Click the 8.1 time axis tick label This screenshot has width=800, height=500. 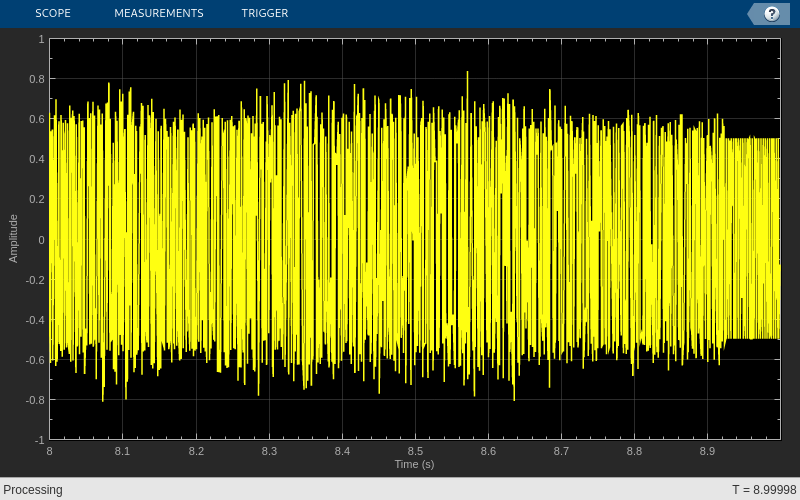coord(122,451)
